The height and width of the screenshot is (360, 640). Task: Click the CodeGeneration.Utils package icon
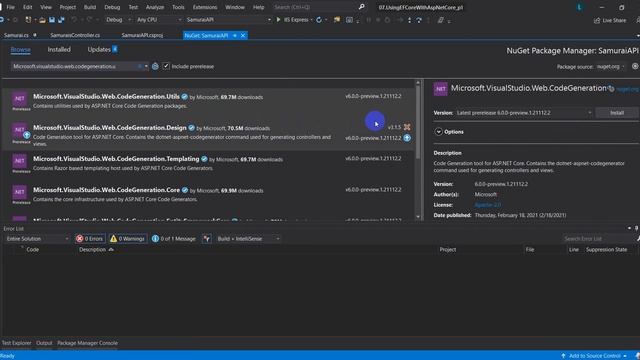click(19, 99)
